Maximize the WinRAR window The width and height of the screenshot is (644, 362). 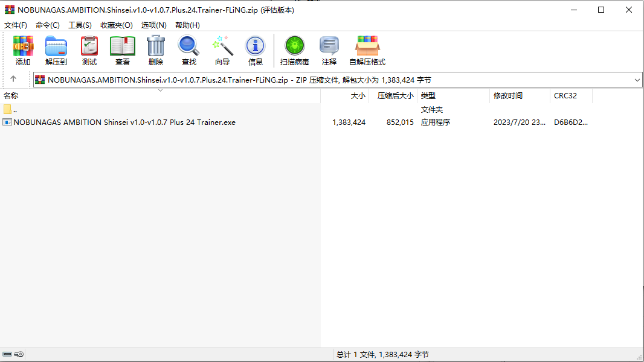[601, 10]
